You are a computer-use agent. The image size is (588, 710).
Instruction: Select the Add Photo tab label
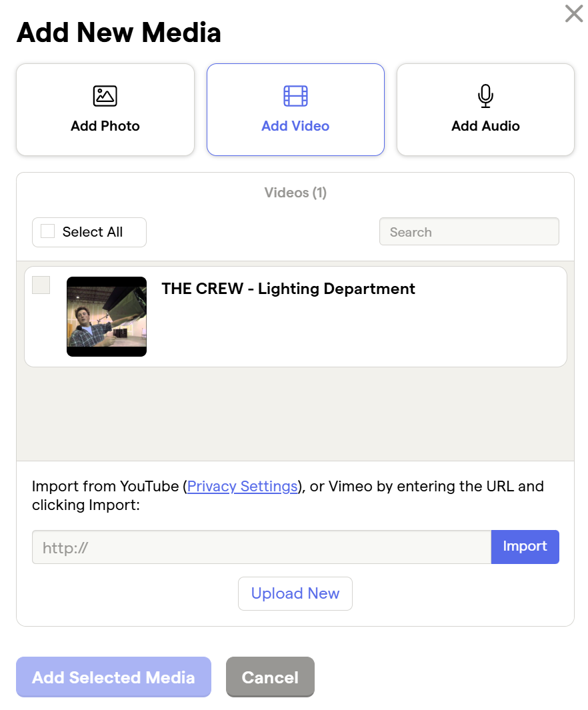105,126
